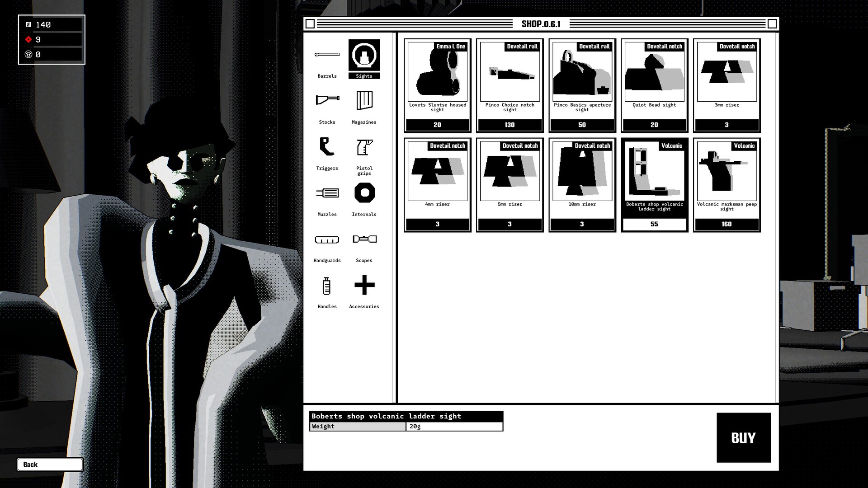
Task: Select Volcanic marksman peep sight card
Action: [726, 185]
